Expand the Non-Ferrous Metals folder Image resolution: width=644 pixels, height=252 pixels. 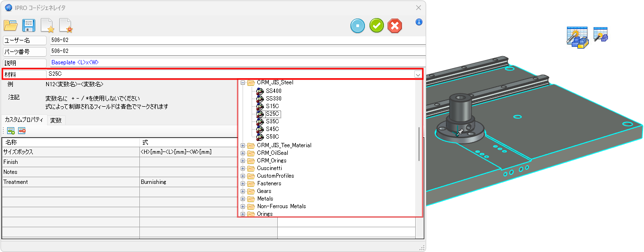pos(243,206)
